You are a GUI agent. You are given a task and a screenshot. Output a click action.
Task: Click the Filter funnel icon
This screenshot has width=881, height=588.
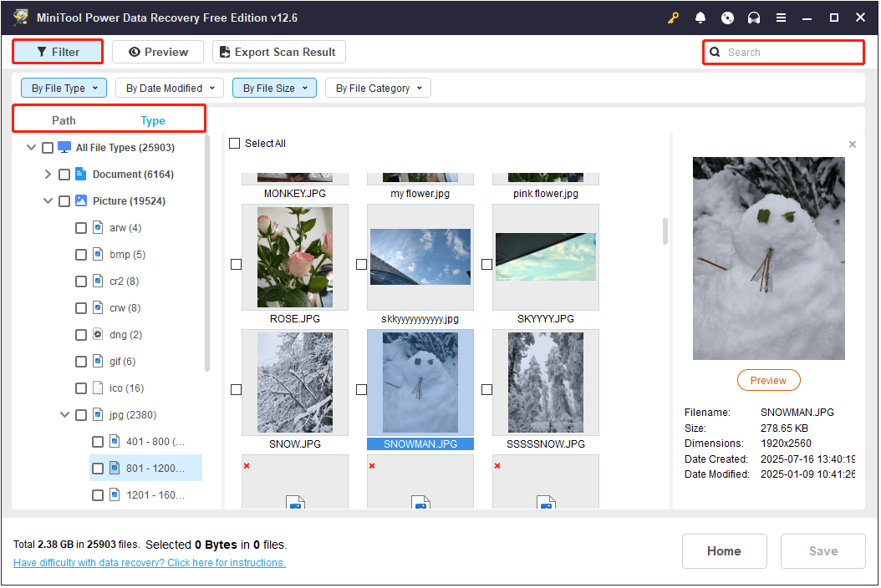tap(42, 51)
